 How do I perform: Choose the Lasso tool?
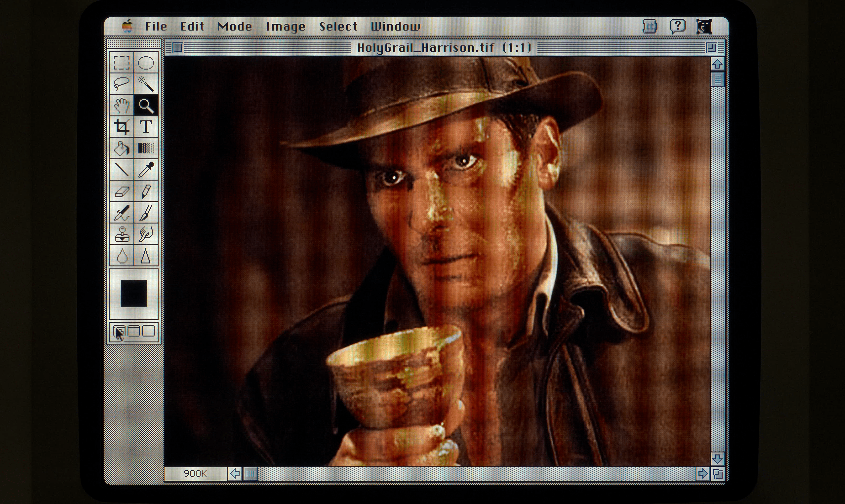coord(121,84)
